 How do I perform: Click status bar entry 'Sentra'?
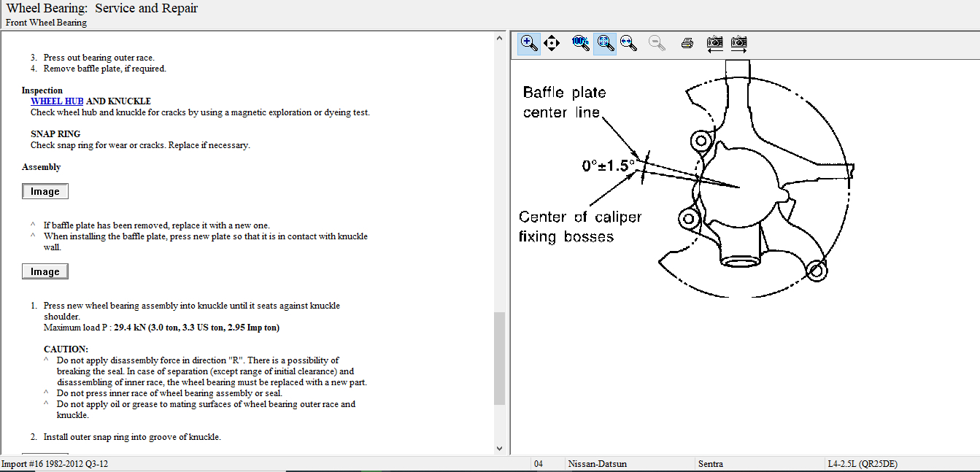tap(711, 464)
